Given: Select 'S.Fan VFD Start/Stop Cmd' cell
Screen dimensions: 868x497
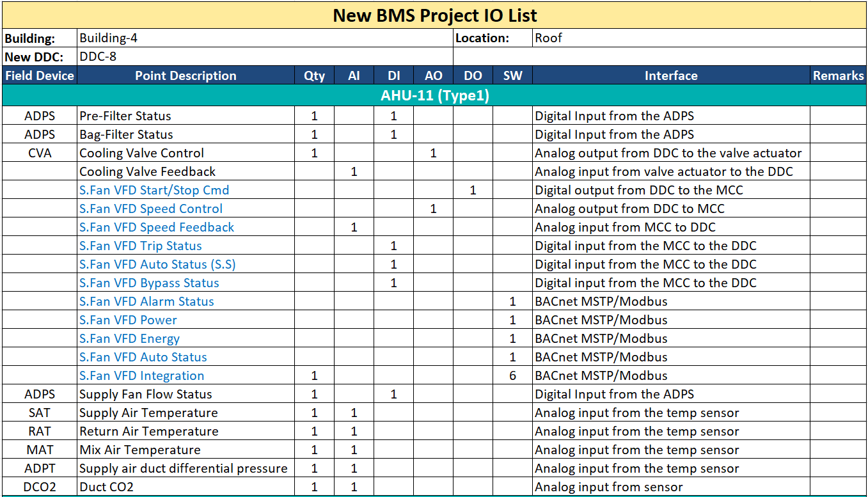Looking at the screenshot, I should coord(185,190).
